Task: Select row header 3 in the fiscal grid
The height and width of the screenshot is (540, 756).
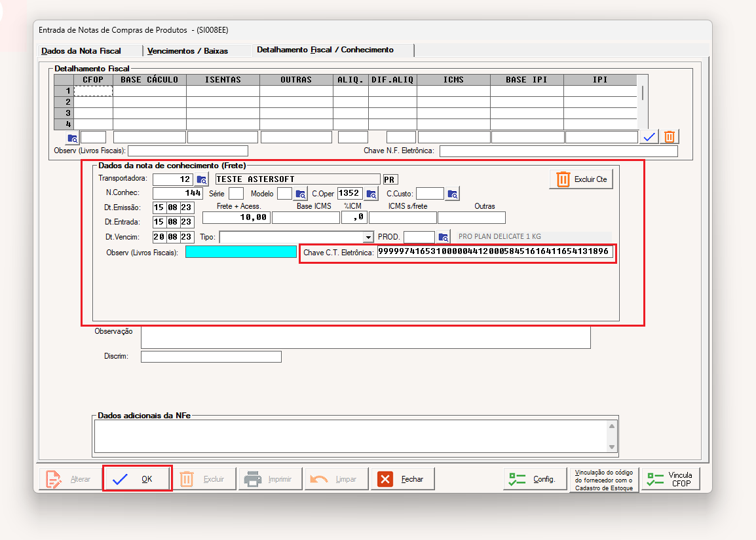Action: coord(64,113)
